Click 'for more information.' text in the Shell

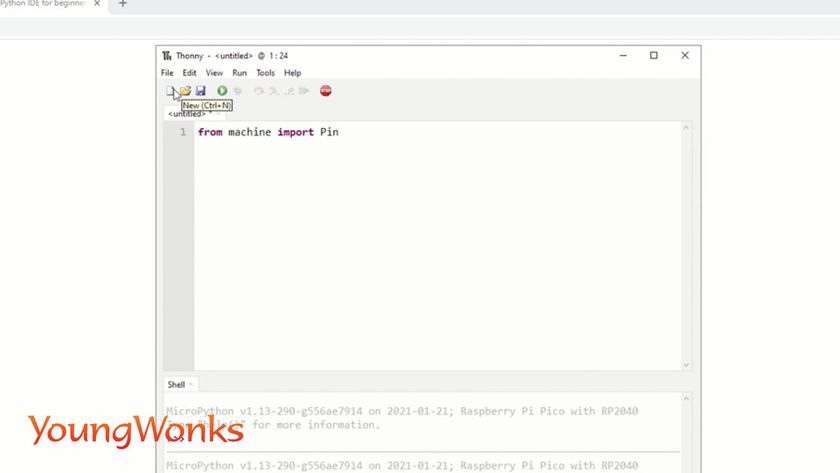pyautogui.click(x=316, y=425)
